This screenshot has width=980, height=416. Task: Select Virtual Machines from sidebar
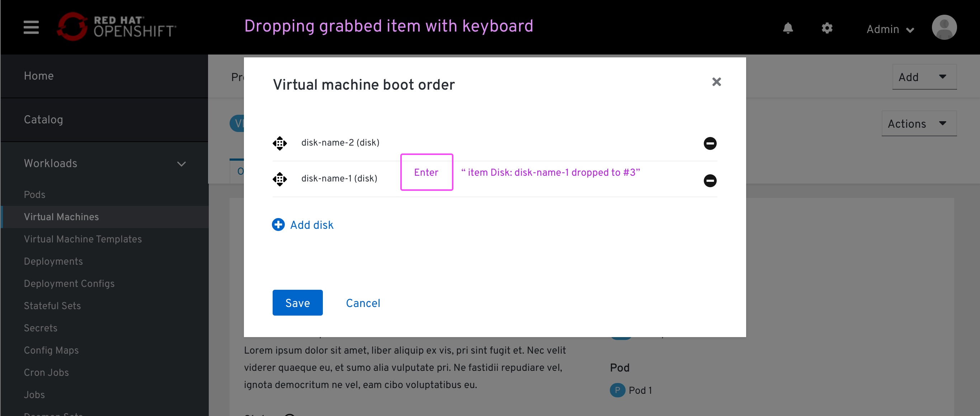(61, 217)
